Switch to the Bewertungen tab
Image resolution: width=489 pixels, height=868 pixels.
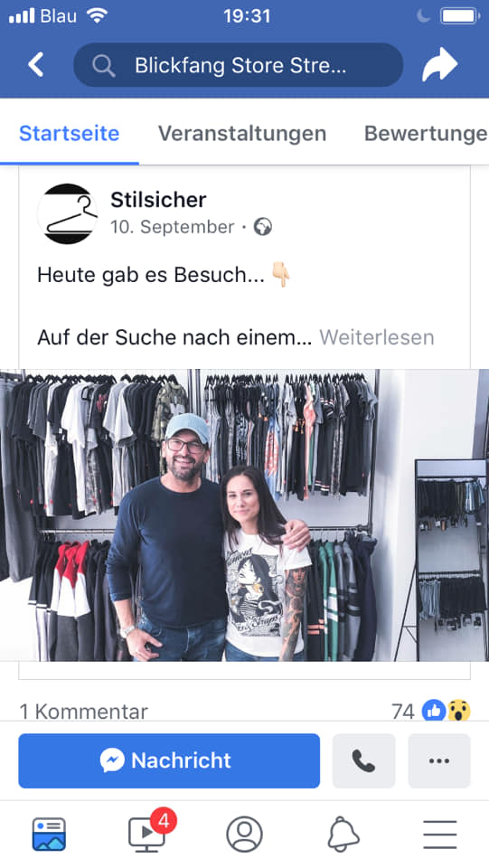point(426,134)
